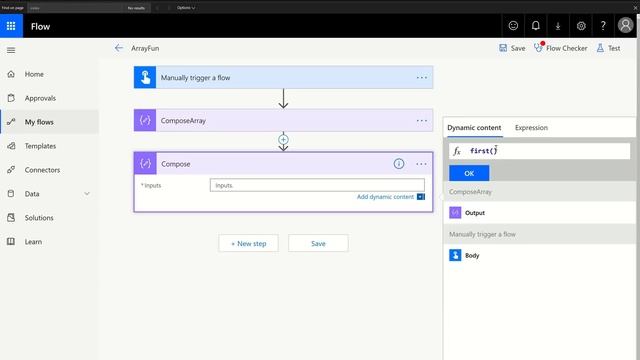Go back using the arrow beside ArrayFun
The width and height of the screenshot is (640, 360).
coord(119,48)
